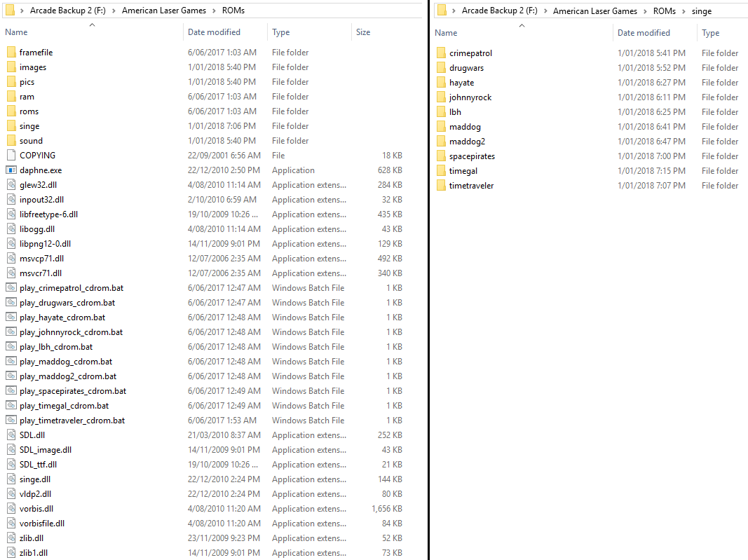Expand the chevron after American Laser Games in the left window
Screen dimensions: 748x560
tap(214, 11)
